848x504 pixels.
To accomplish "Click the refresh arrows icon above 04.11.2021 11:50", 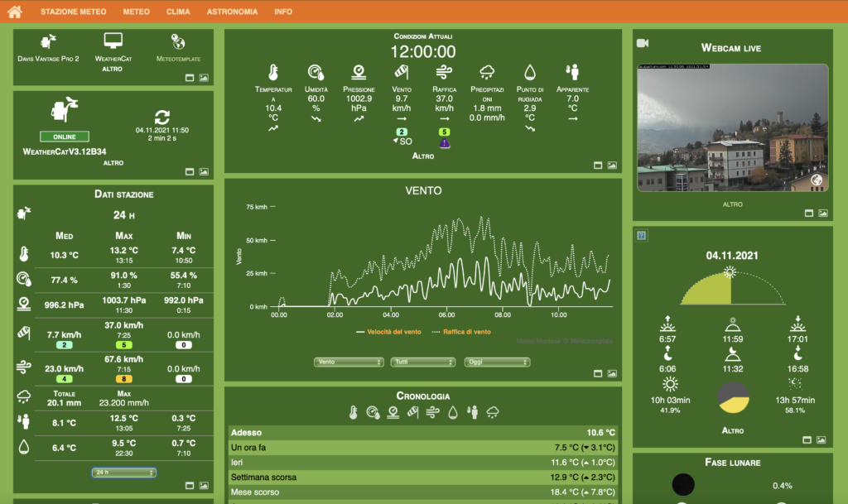I will pos(162,117).
